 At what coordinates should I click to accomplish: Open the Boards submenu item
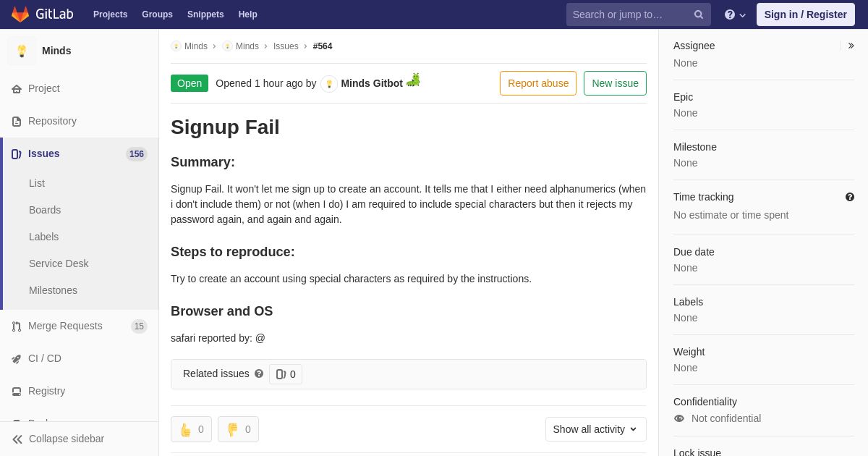[x=45, y=210]
